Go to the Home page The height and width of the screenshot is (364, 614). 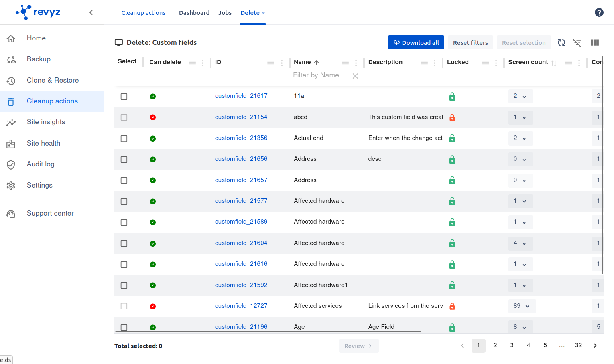coord(52,38)
